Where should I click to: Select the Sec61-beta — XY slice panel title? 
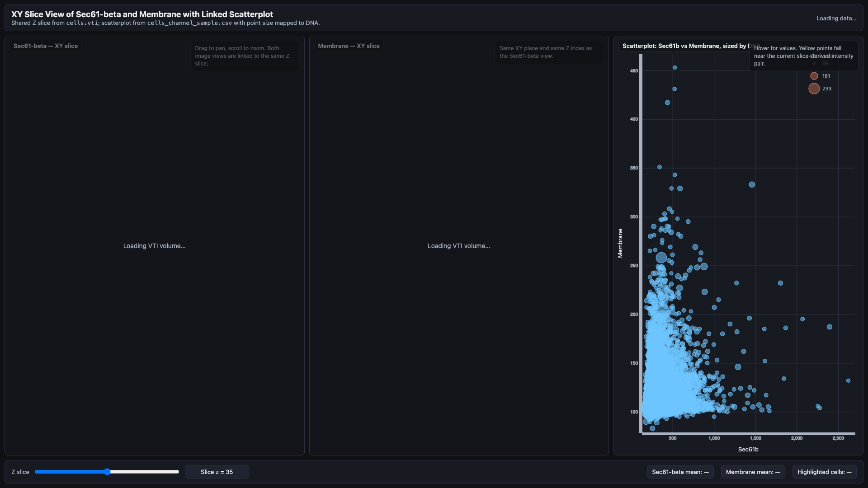[46, 46]
